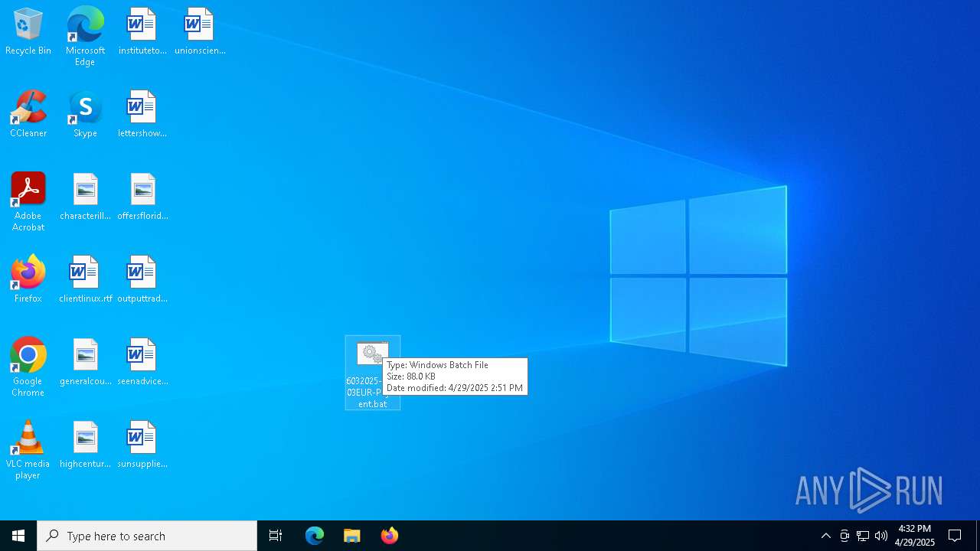
Task: Launch Microsoft Edge from the desktop
Action: click(x=85, y=36)
